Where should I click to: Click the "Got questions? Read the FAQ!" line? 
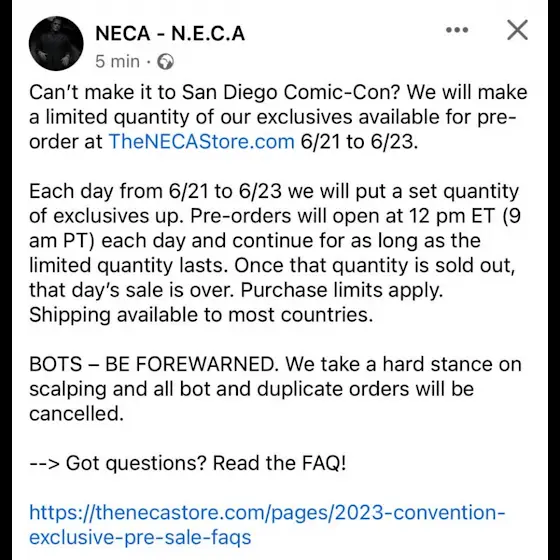point(206,463)
